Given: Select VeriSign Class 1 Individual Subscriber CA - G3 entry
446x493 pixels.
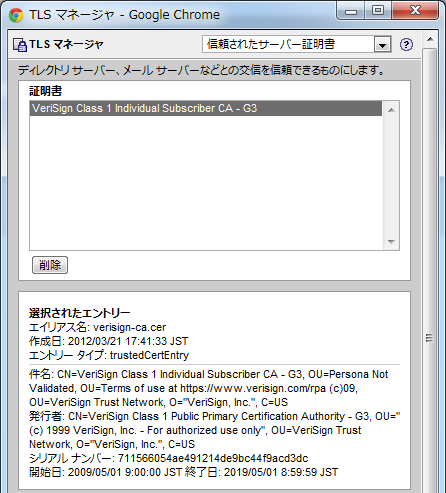Looking at the screenshot, I should 206,108.
